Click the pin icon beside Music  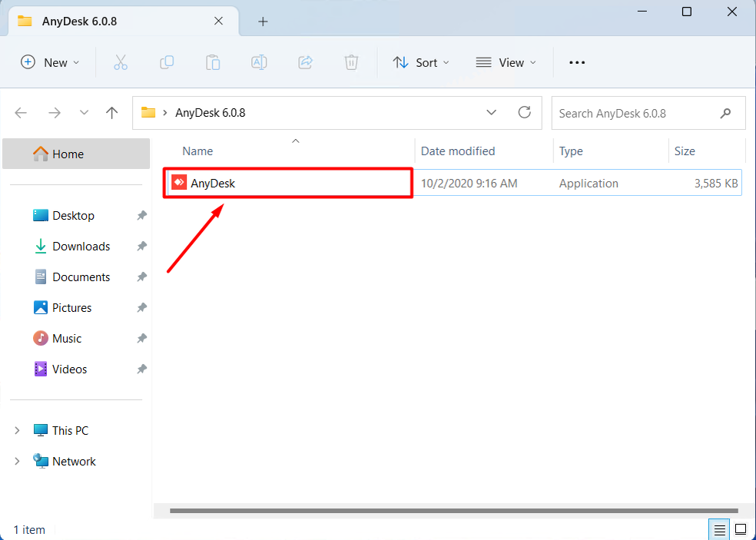(x=141, y=339)
